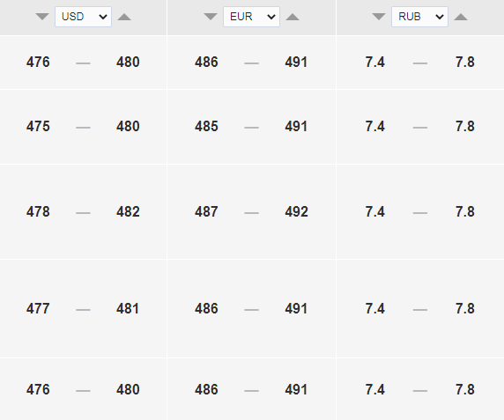Select first row 476 USD buy rate
Viewport: 504px width, 420px height.
[38, 63]
